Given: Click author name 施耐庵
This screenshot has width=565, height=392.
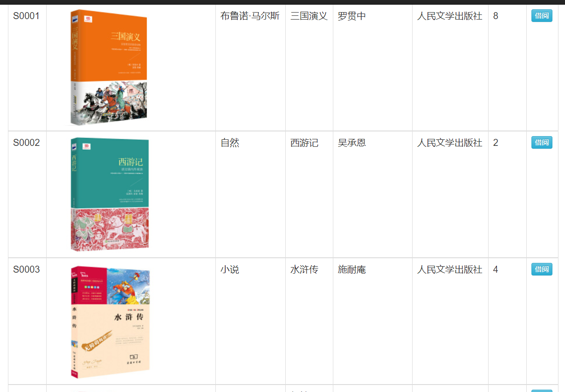Looking at the screenshot, I should [x=352, y=270].
